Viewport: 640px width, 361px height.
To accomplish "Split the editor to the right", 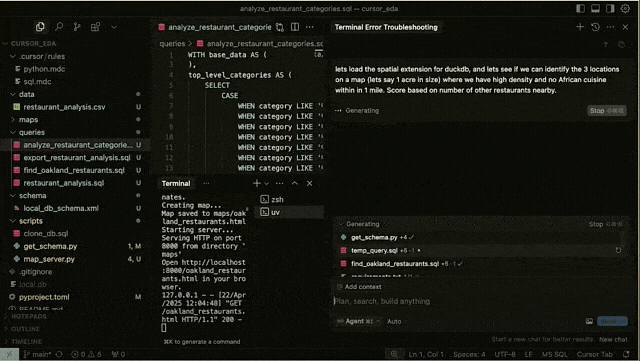I will click(x=295, y=27).
